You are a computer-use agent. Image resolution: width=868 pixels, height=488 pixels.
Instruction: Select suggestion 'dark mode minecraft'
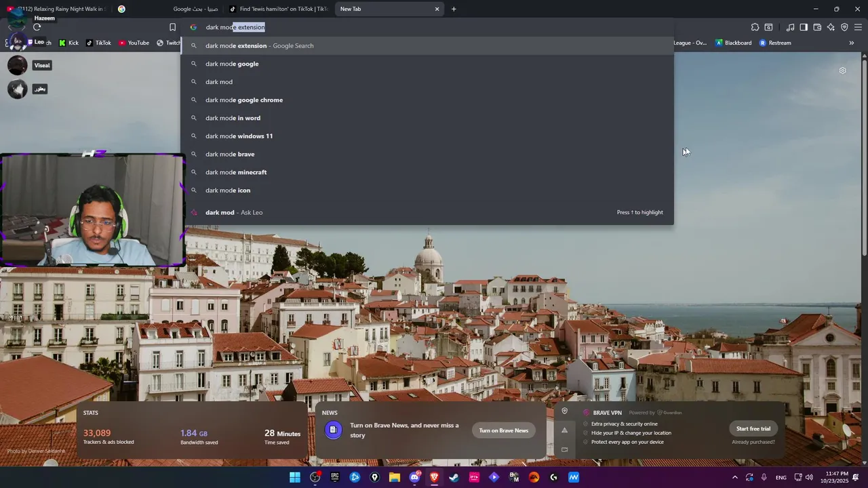click(x=427, y=172)
